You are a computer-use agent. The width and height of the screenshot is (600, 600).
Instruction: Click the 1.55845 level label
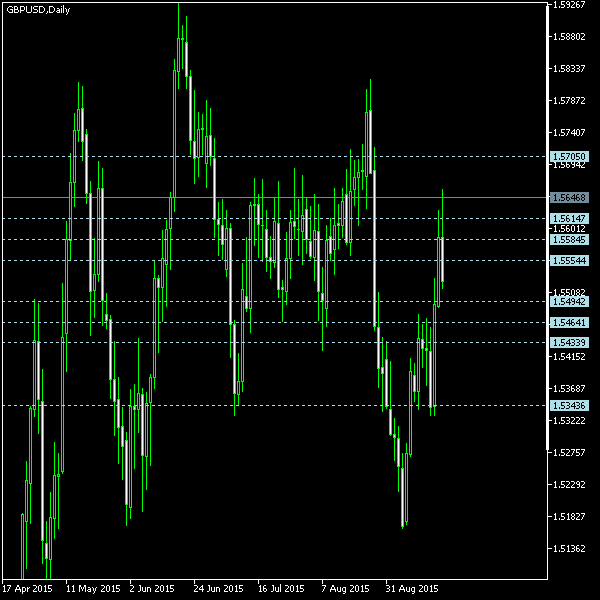[x=569, y=240]
